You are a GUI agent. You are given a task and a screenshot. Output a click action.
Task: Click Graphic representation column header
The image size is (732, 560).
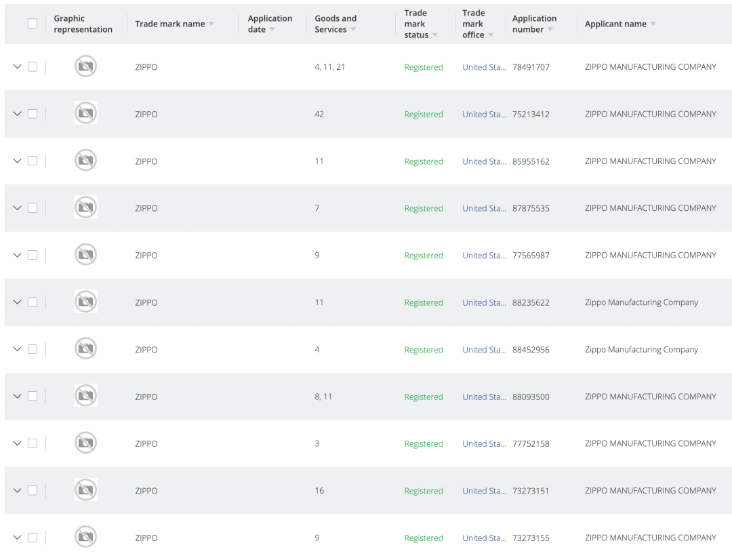pos(83,24)
